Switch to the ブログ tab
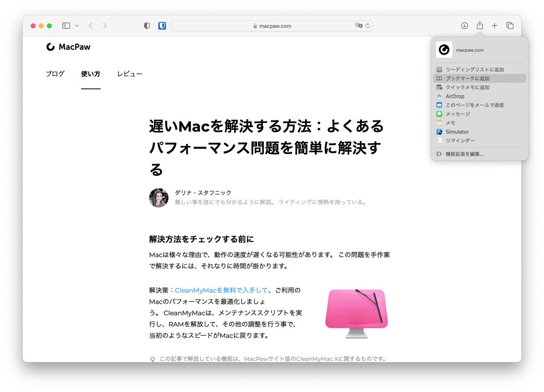Viewport: 544px width, 392px height. pyautogui.click(x=55, y=74)
